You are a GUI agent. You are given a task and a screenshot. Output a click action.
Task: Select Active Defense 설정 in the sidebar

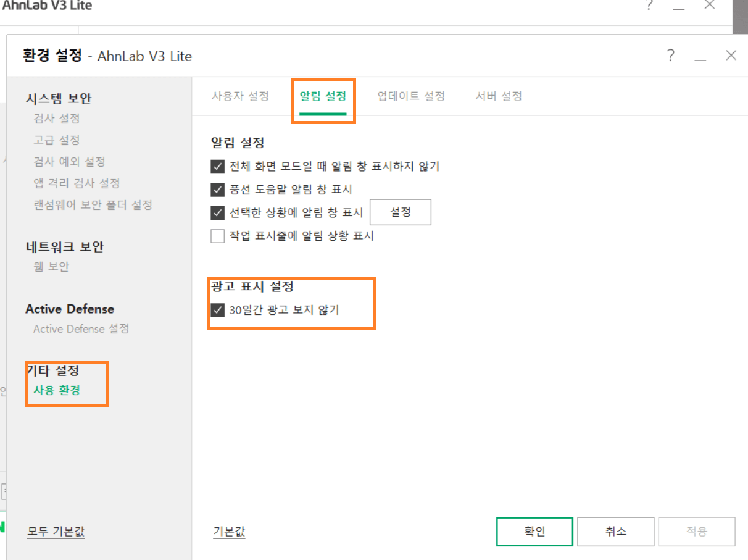[x=81, y=329]
